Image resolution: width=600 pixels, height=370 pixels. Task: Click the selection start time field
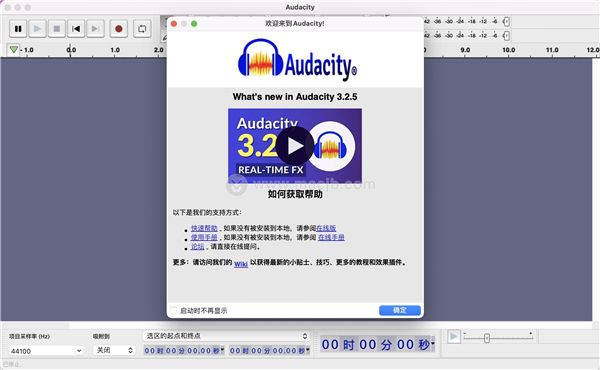181,350
